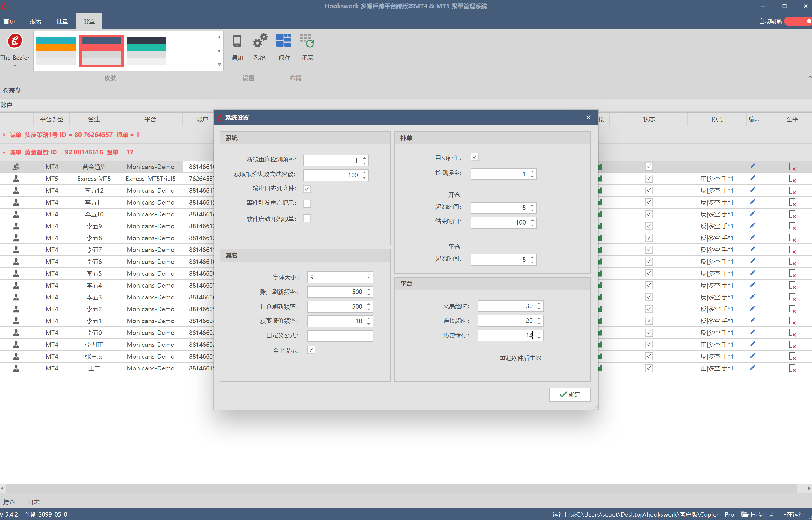Uncheck 输出日志到文件 checkbox
The width and height of the screenshot is (812, 520).
tap(307, 189)
